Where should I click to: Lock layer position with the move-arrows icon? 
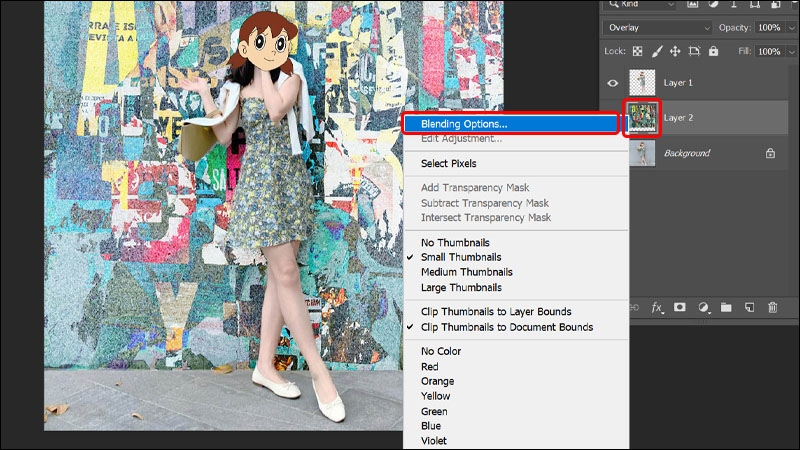[x=675, y=51]
